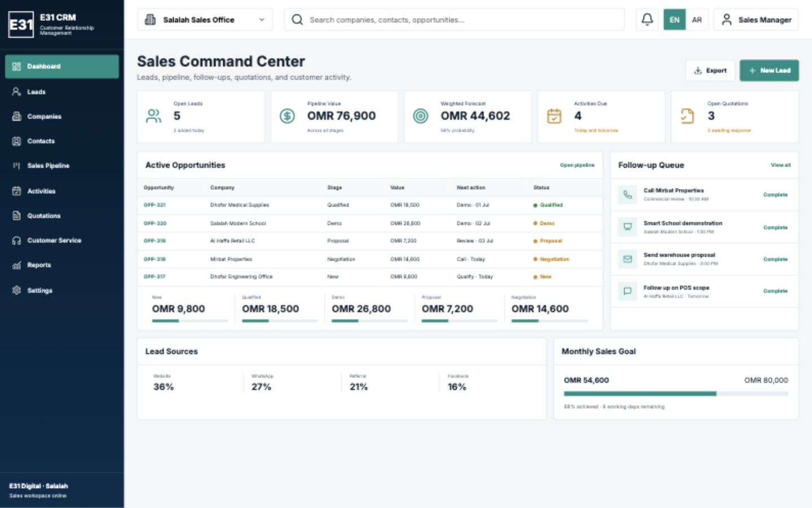Open opportunity OPP-318
Viewport: 812px width, 508px height.
tap(155, 260)
